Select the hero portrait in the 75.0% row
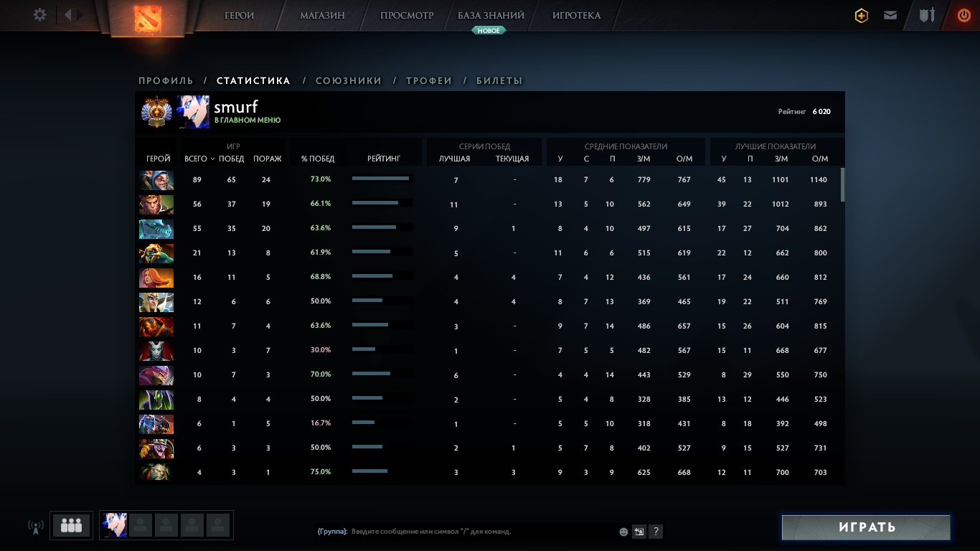 pyautogui.click(x=156, y=473)
